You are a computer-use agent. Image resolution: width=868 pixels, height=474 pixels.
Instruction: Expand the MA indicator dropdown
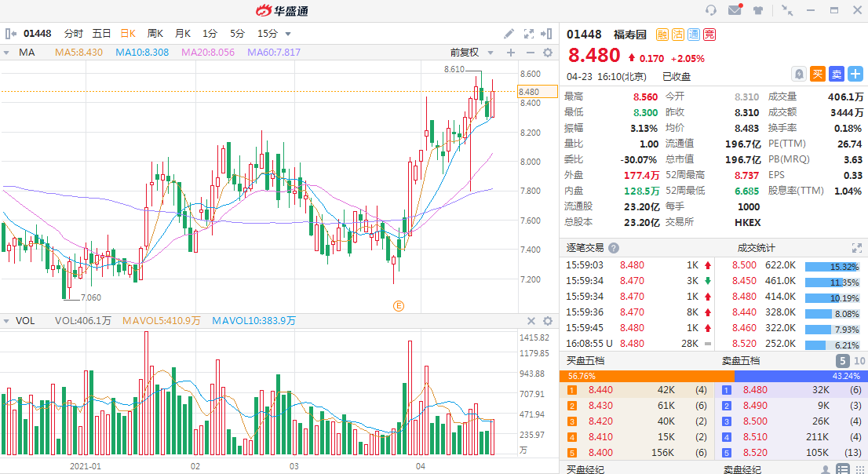click(x=6, y=53)
